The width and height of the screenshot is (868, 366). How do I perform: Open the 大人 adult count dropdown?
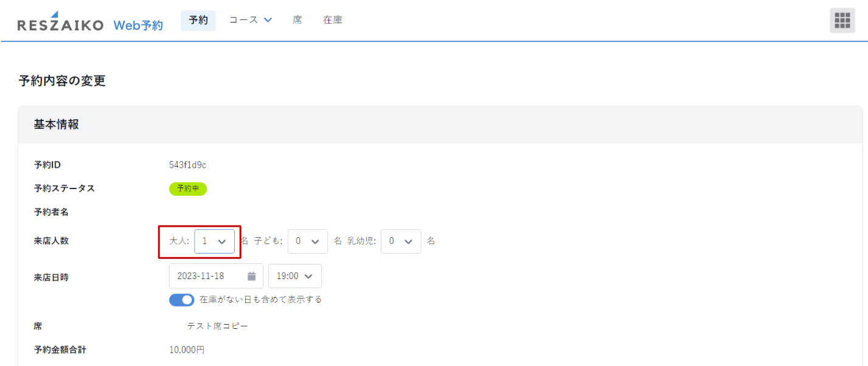(x=214, y=241)
